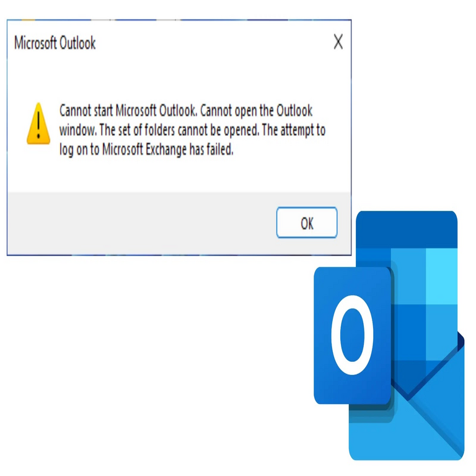Click the OK button in the dialog
The width and height of the screenshot is (476, 476).
(x=307, y=223)
